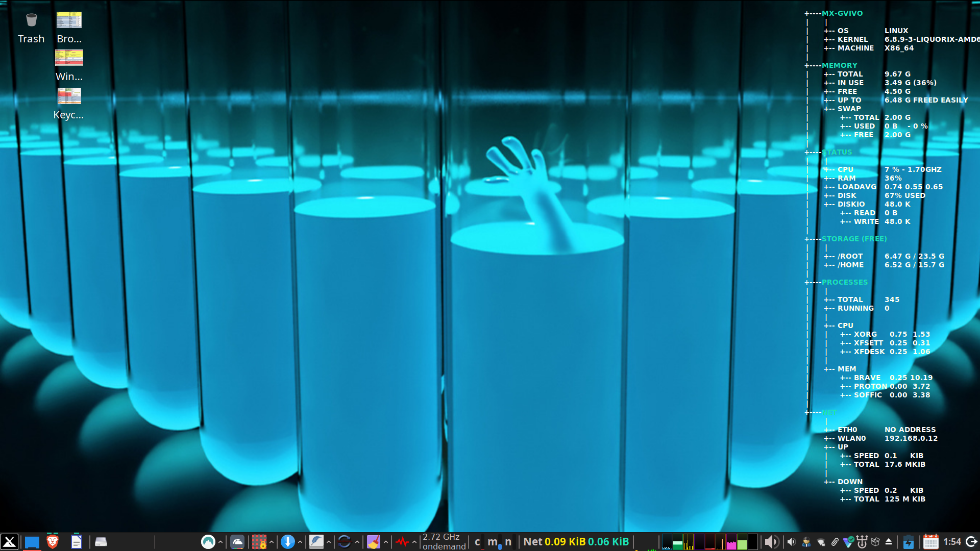Viewport: 980px width, 551px height.
Task: Open the power manager battery icon
Action: [x=908, y=542]
